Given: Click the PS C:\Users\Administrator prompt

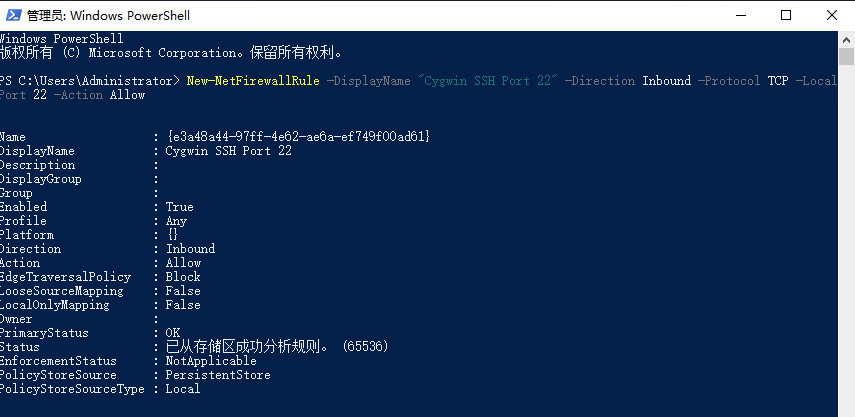Looking at the screenshot, I should click(89, 81).
